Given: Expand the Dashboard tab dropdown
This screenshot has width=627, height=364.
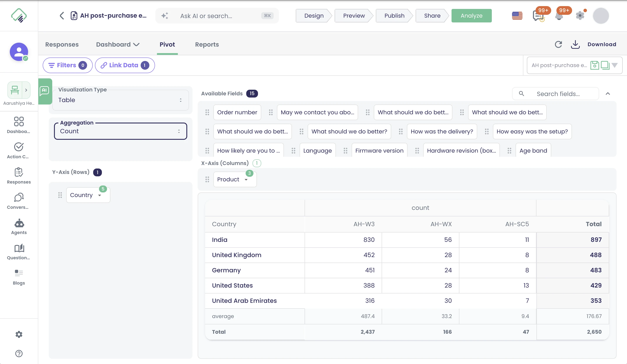Looking at the screenshot, I should click(136, 45).
